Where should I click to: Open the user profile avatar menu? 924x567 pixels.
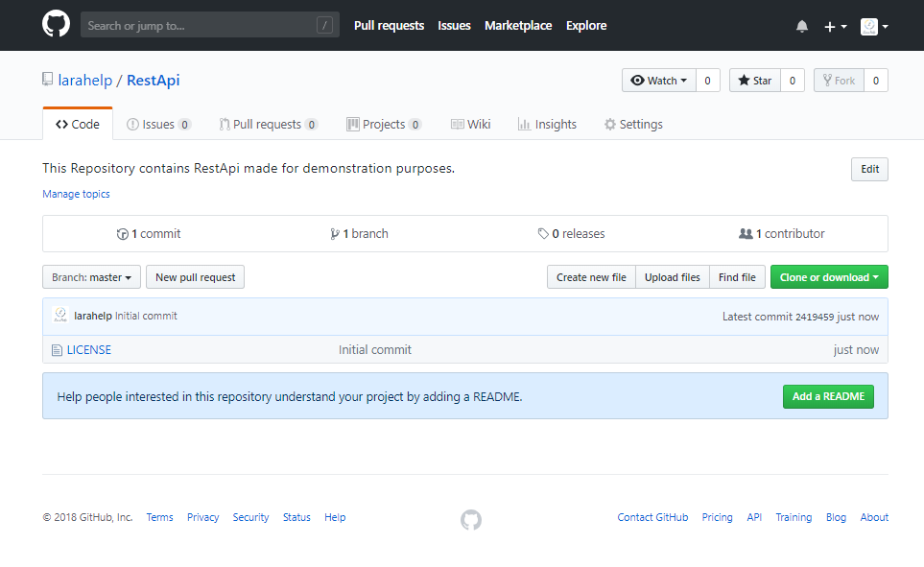pos(873,26)
